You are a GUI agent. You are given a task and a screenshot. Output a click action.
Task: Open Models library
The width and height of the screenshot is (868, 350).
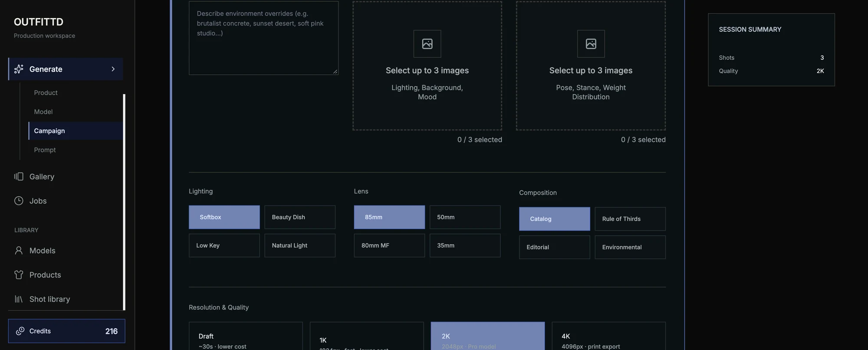pyautogui.click(x=66, y=251)
